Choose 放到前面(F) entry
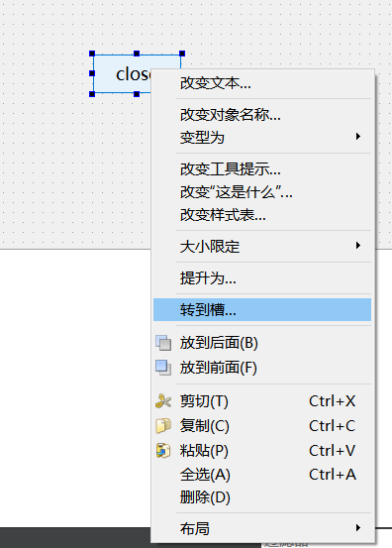This screenshot has width=392, height=548. point(262,368)
